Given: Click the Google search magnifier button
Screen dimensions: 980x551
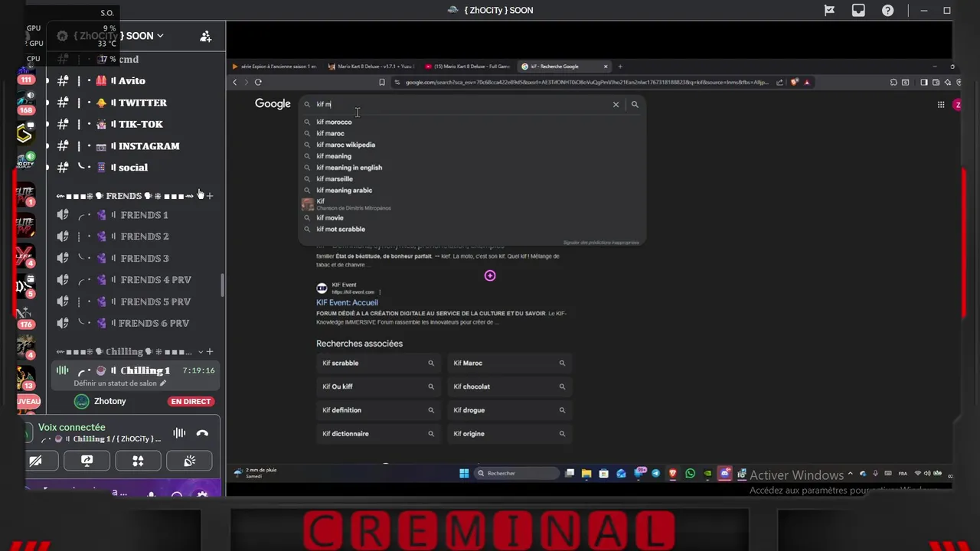Looking at the screenshot, I should pyautogui.click(x=635, y=104).
